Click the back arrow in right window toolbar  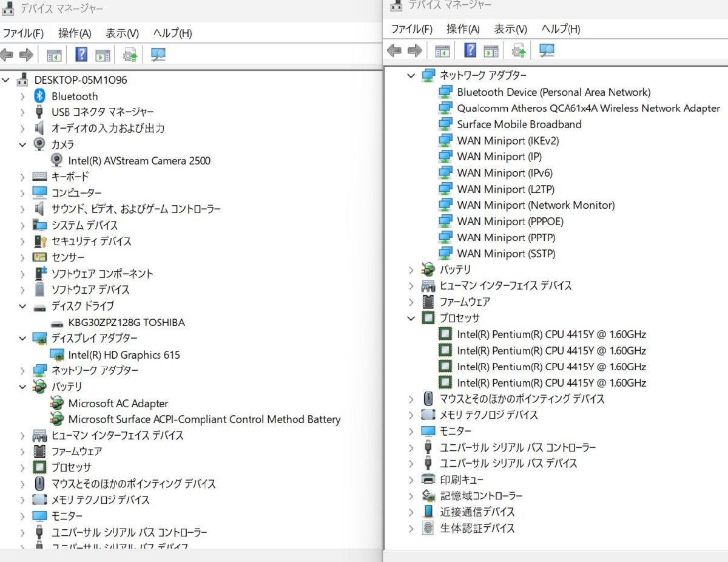394,50
